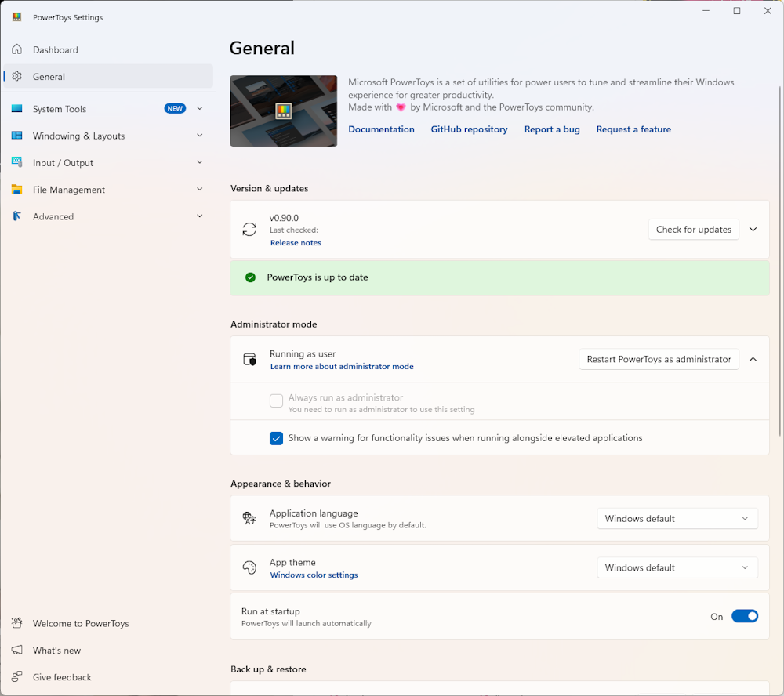Click the Welcome to PowerToys icon
784x696 pixels.
click(x=17, y=623)
